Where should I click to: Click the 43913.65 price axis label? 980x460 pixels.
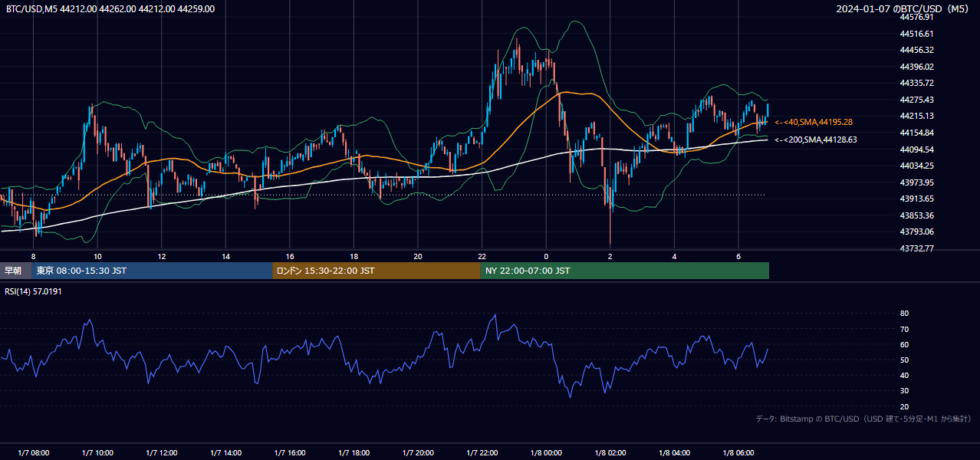click(x=916, y=199)
